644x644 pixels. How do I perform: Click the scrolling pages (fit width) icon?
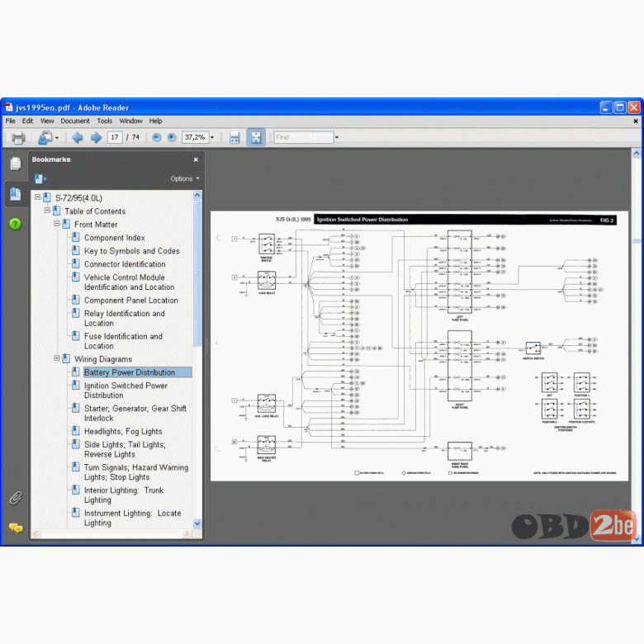(234, 137)
